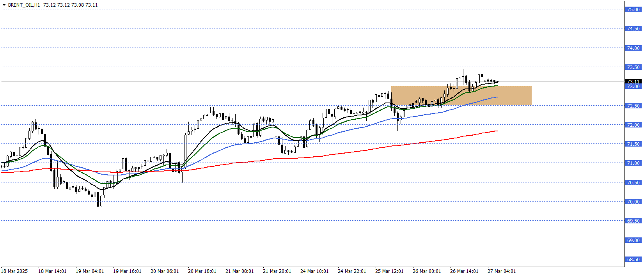Viewport: 644px width, 276px height.
Task: Click the 24 Mar 22:01 time label
Action: click(x=352, y=271)
